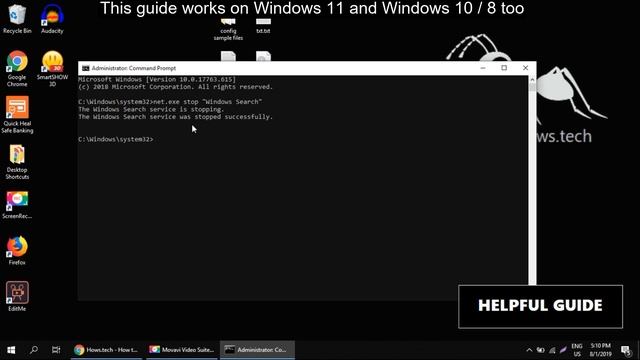Viewport: 640px width, 360px height.
Task: Click the Command Prompt title bar icon
Action: click(86, 68)
